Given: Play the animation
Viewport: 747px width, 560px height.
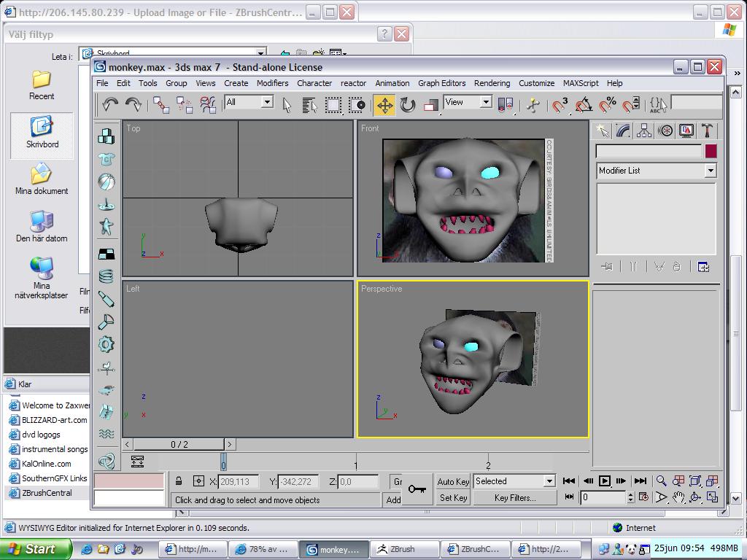Looking at the screenshot, I should pos(604,481).
